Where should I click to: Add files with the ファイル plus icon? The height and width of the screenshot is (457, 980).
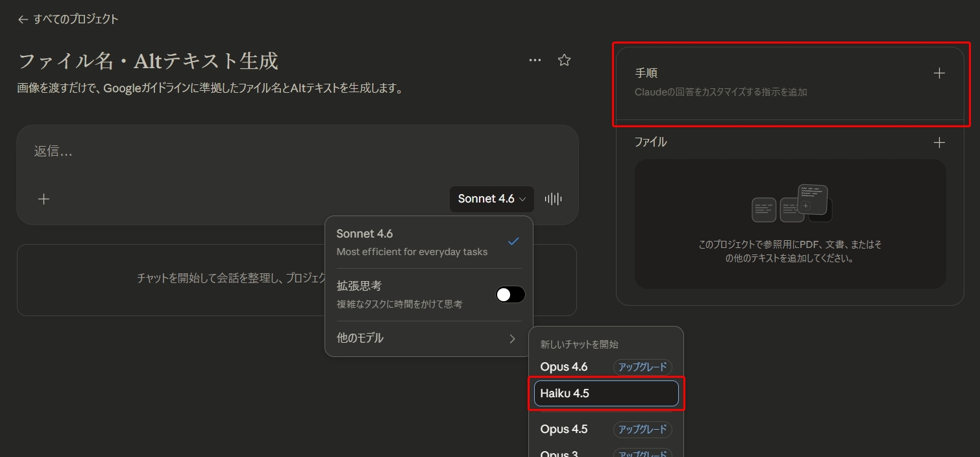pos(938,142)
